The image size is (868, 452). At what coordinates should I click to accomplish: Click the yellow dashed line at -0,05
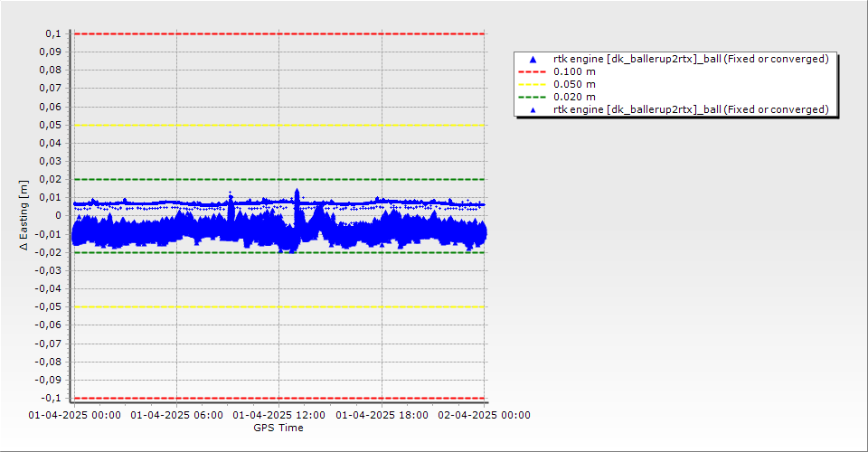click(279, 307)
